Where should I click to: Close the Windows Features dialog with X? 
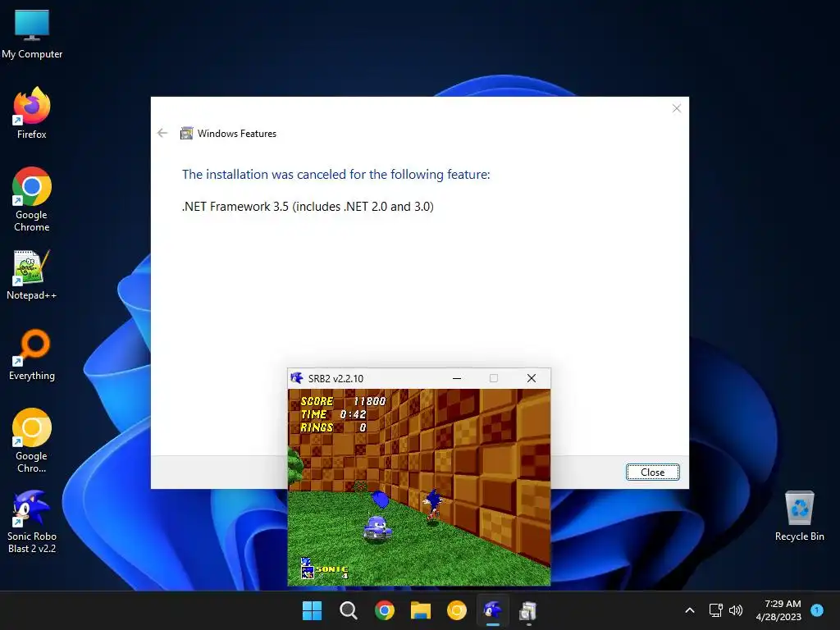click(x=677, y=109)
